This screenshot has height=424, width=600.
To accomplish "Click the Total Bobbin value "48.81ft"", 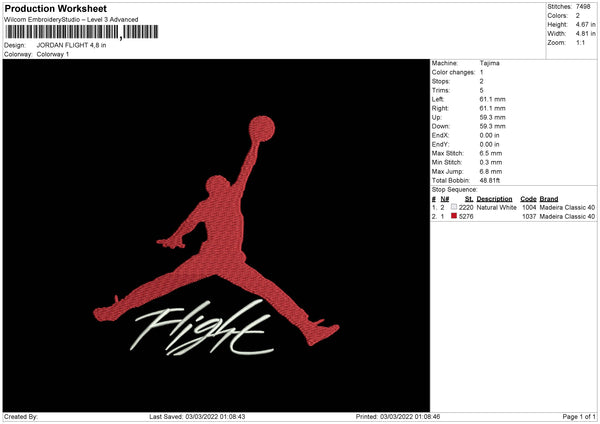I will pos(490,180).
